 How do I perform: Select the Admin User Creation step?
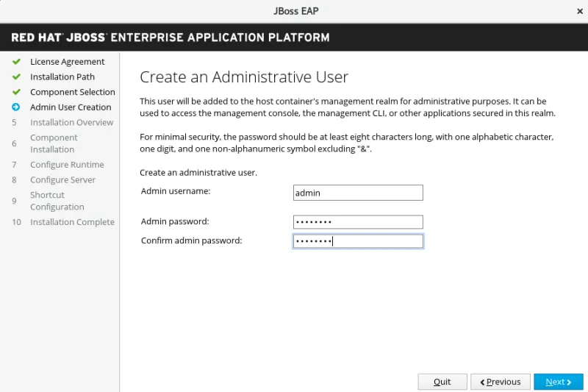coord(71,107)
